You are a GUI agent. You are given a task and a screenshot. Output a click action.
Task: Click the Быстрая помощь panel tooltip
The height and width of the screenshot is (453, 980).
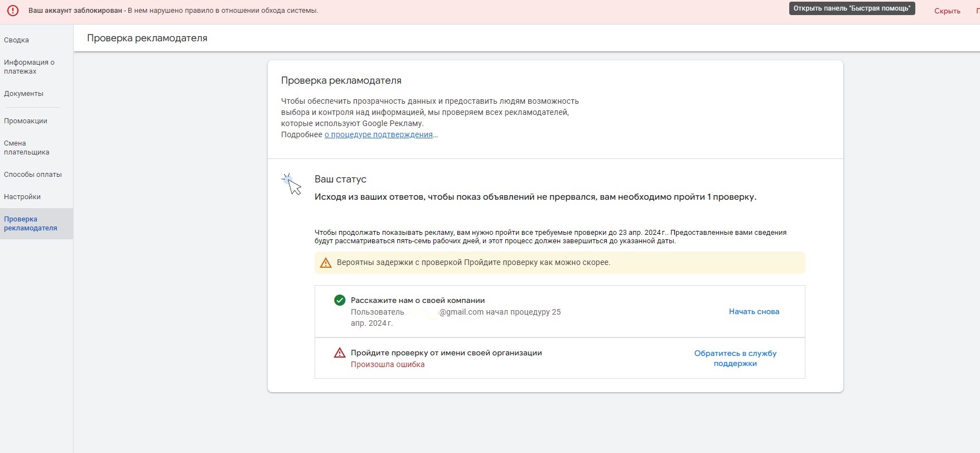click(852, 8)
